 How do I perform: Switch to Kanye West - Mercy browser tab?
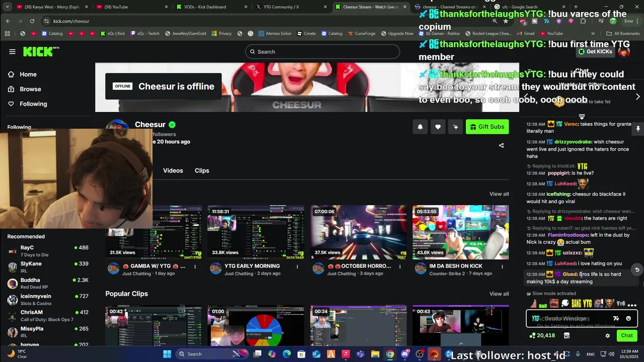(x=53, y=7)
